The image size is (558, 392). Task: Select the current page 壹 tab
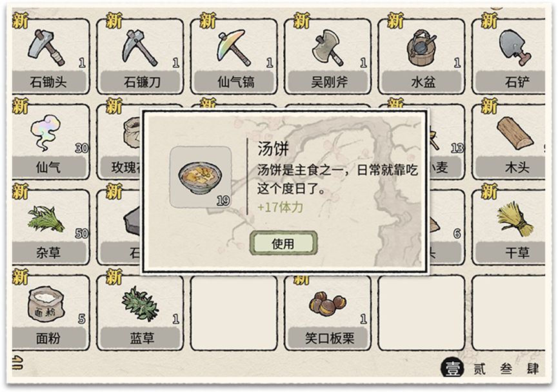pos(452,367)
